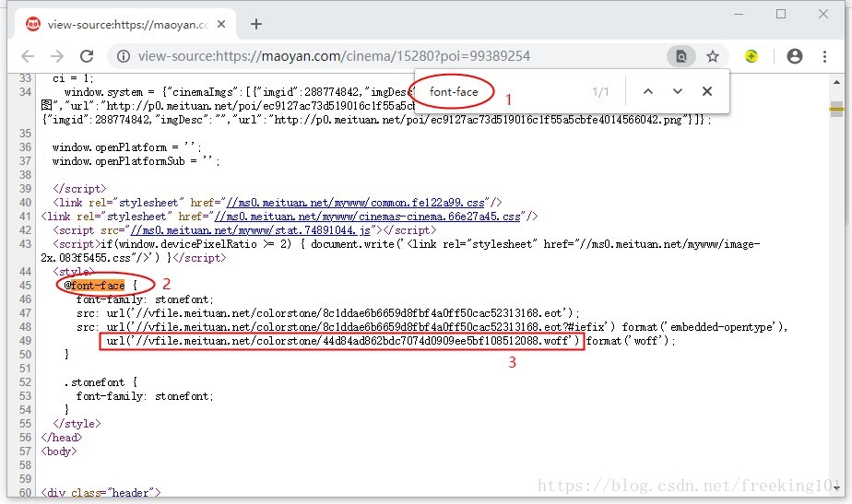852x504 pixels.
Task: Click the '.stonefont {' selector on line 52
Action: point(101,381)
